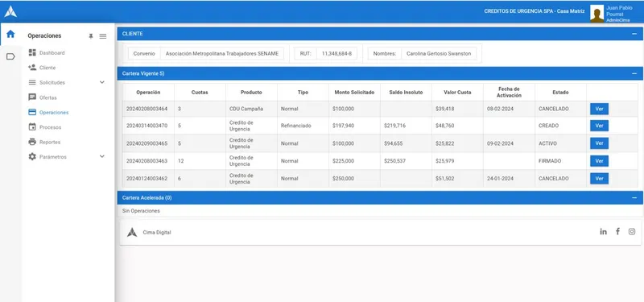Click the Estado column header
Image resolution: width=644 pixels, height=302 pixels.
tap(560, 93)
